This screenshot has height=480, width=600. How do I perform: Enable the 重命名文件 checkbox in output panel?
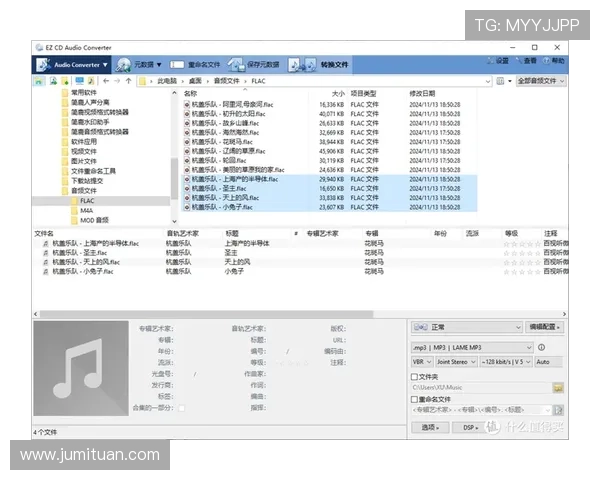[x=414, y=400]
